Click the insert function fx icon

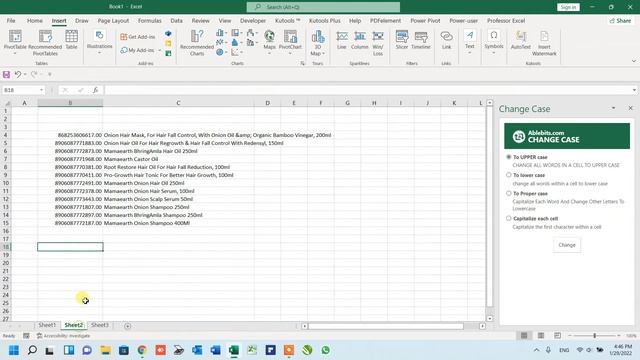point(95,90)
